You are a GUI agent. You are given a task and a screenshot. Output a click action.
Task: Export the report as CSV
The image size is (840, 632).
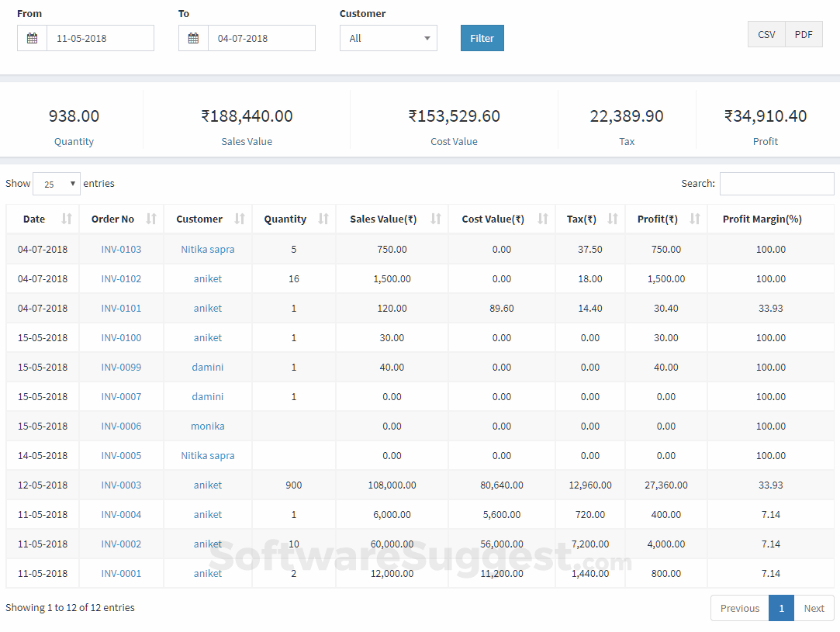tap(766, 34)
